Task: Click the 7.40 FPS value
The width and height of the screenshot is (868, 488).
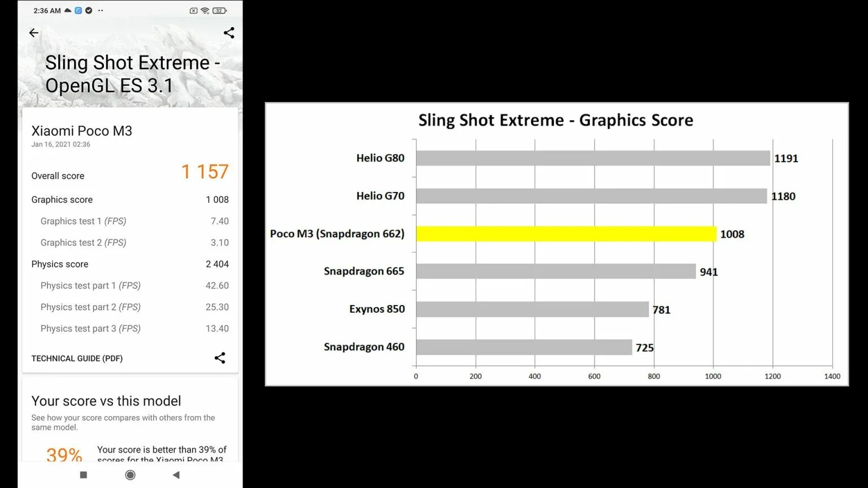Action: 220,221
